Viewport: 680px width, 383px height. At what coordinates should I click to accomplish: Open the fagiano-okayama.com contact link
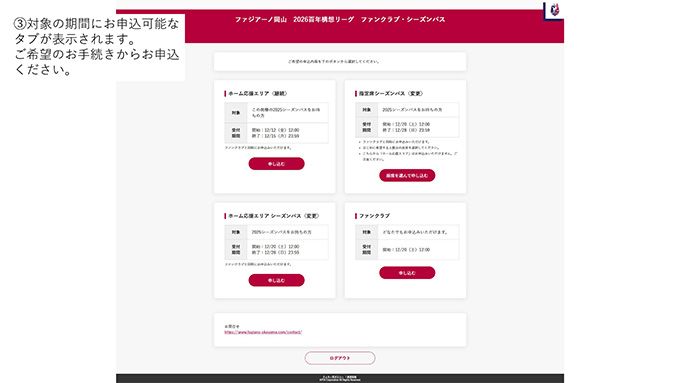point(263,332)
